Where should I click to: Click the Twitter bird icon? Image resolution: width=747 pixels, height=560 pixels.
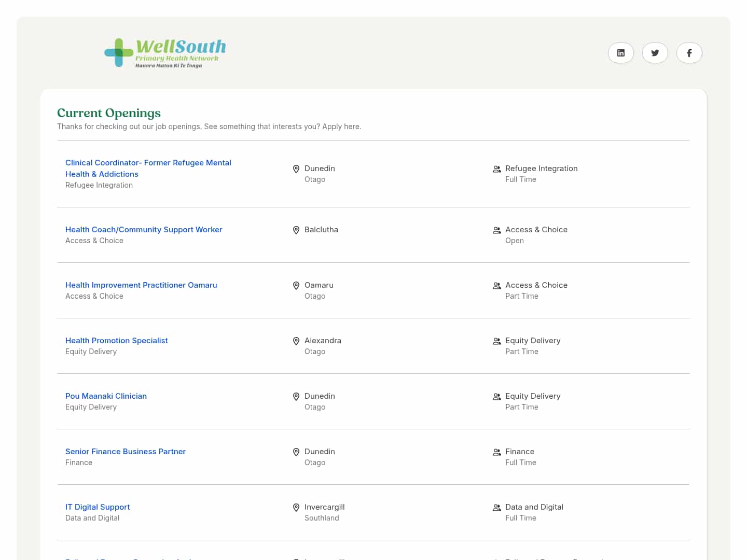[655, 52]
